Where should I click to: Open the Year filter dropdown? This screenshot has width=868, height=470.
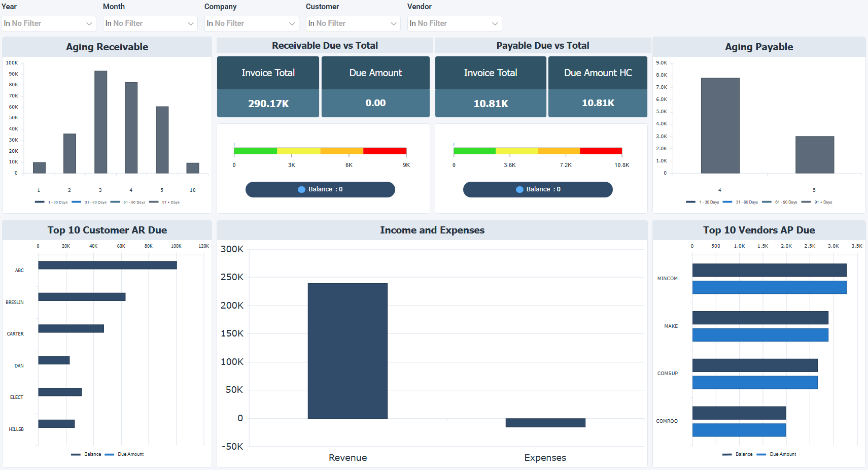(49, 23)
